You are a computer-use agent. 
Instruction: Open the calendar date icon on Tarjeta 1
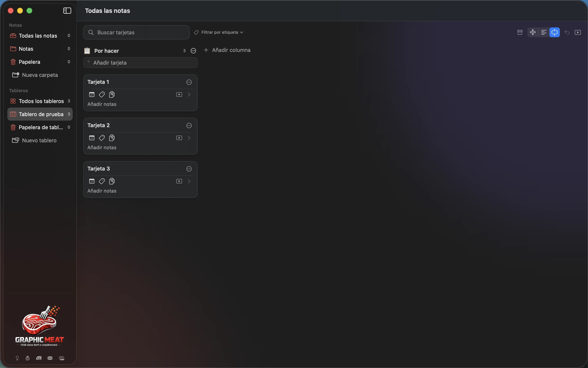(x=92, y=94)
